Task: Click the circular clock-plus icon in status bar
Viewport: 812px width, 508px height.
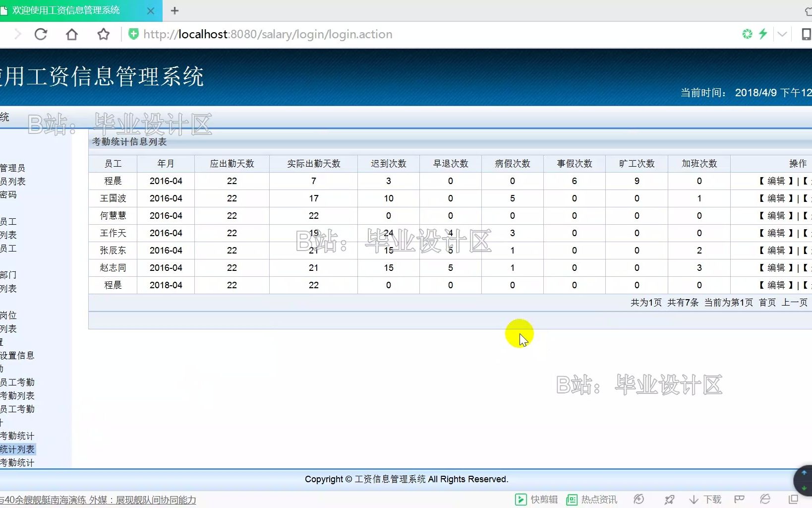Action: pos(639,500)
